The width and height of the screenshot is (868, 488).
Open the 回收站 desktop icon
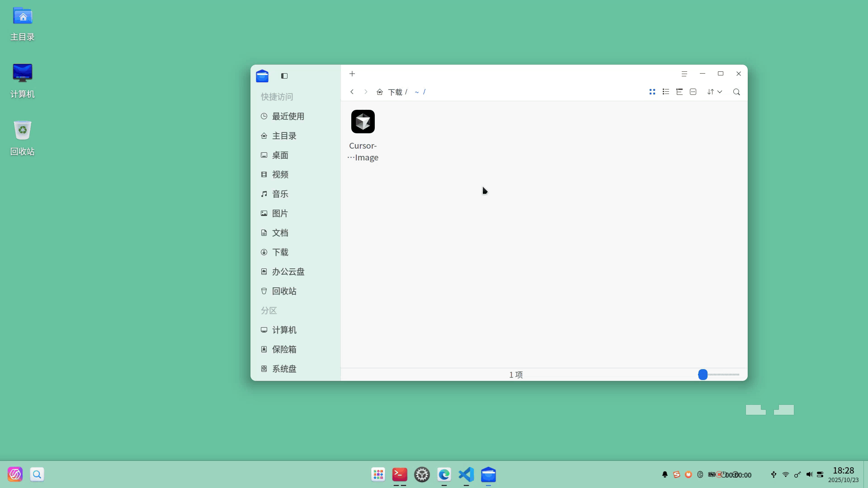pos(23,138)
